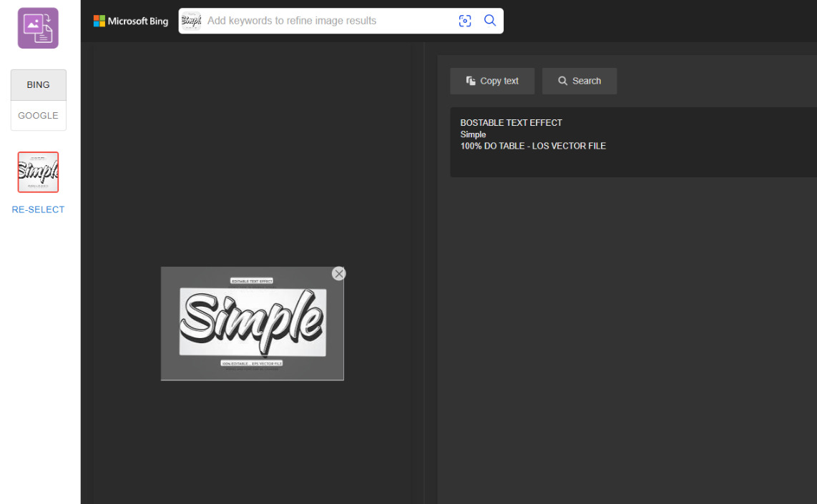
Task: Click the RE-SELECT link
Action: [x=38, y=209]
